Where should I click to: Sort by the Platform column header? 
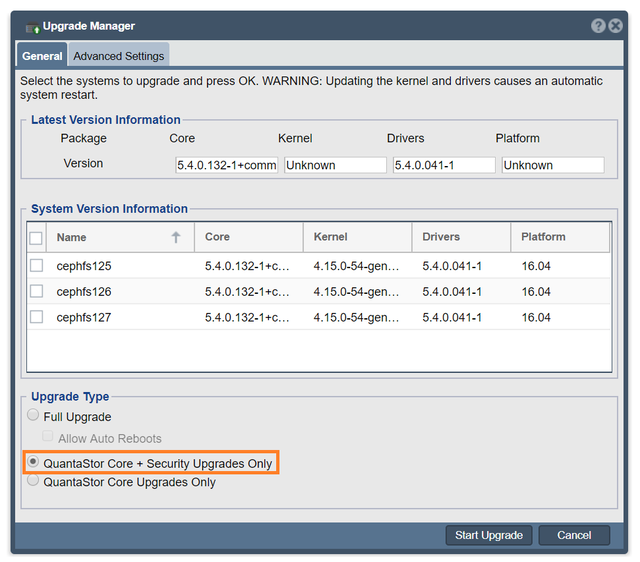click(560, 237)
